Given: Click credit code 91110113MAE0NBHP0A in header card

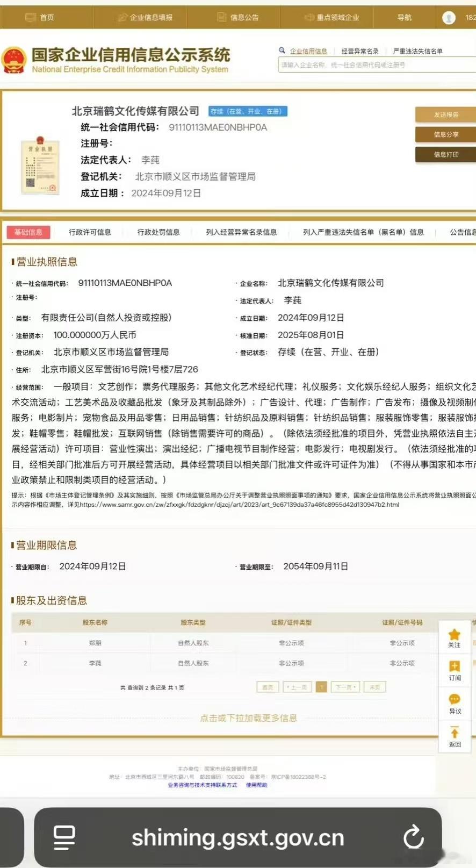Looking at the screenshot, I should tap(218, 127).
